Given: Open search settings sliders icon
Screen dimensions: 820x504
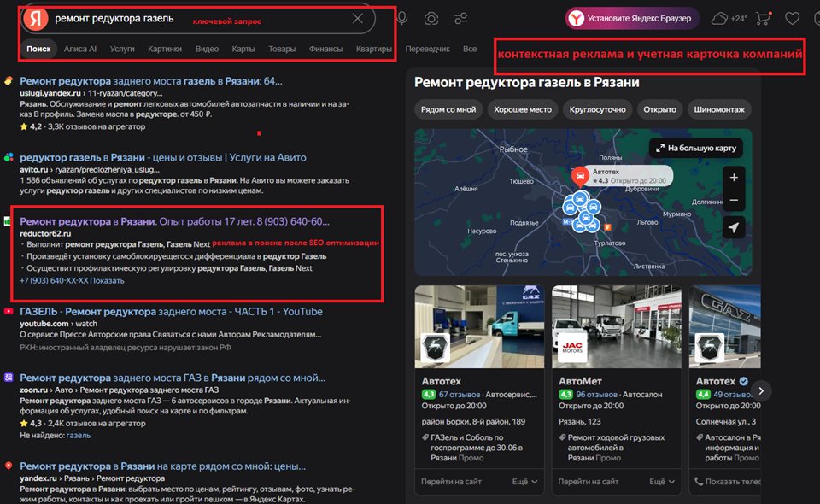Looking at the screenshot, I should 460,19.
